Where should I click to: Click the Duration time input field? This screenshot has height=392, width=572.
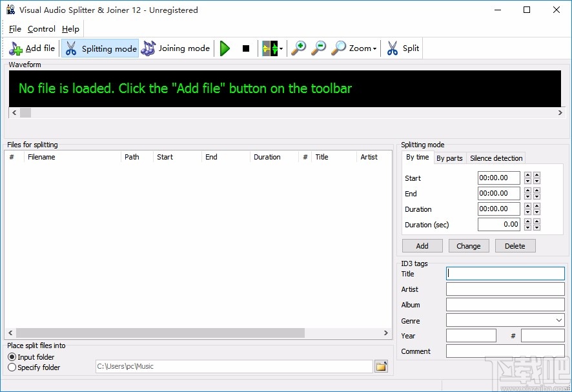pos(498,209)
